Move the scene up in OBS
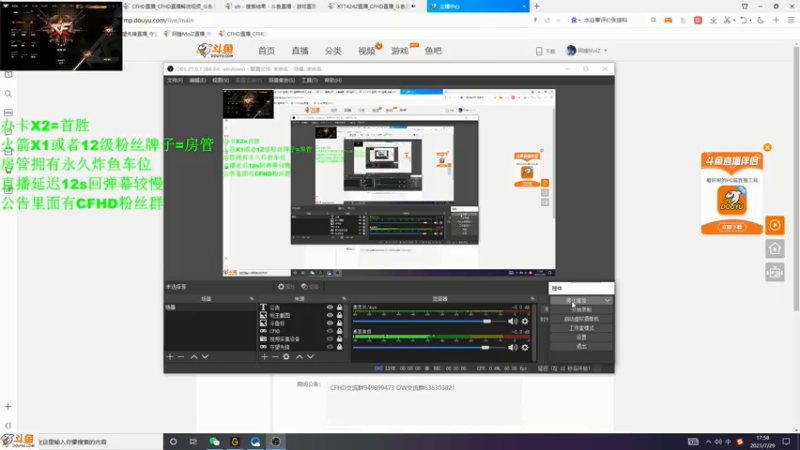Screen dimensions: 800x450 pos(194,357)
